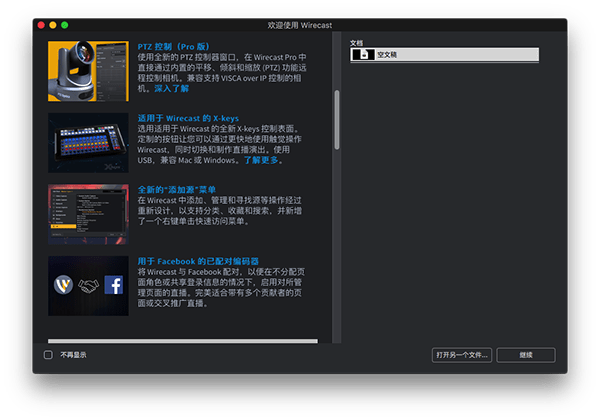
Task: Click the Add Source menu thumbnail
Action: 88,214
